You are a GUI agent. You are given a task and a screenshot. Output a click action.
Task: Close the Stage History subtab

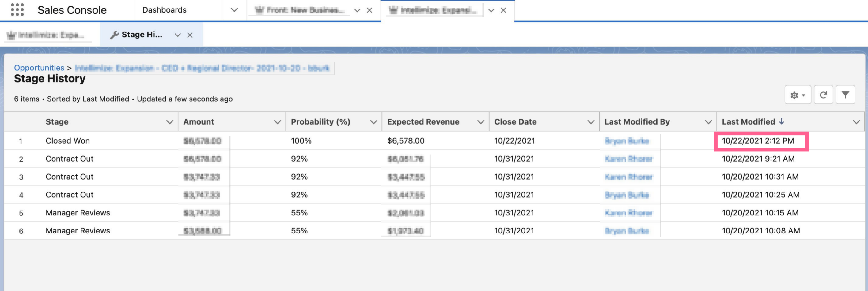[x=190, y=35]
